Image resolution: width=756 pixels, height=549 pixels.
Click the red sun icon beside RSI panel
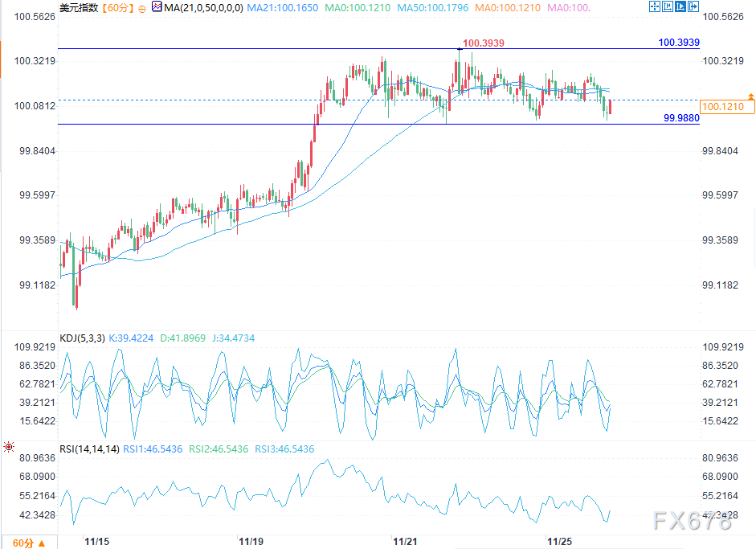point(7,448)
